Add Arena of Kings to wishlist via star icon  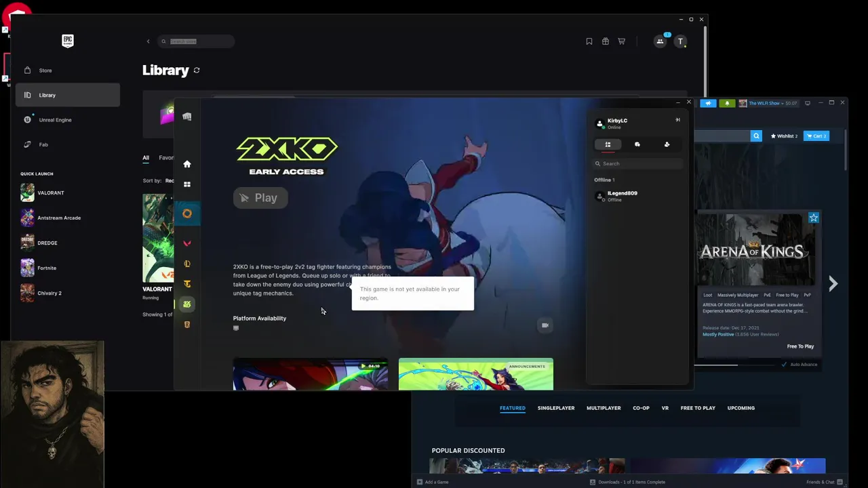814,218
